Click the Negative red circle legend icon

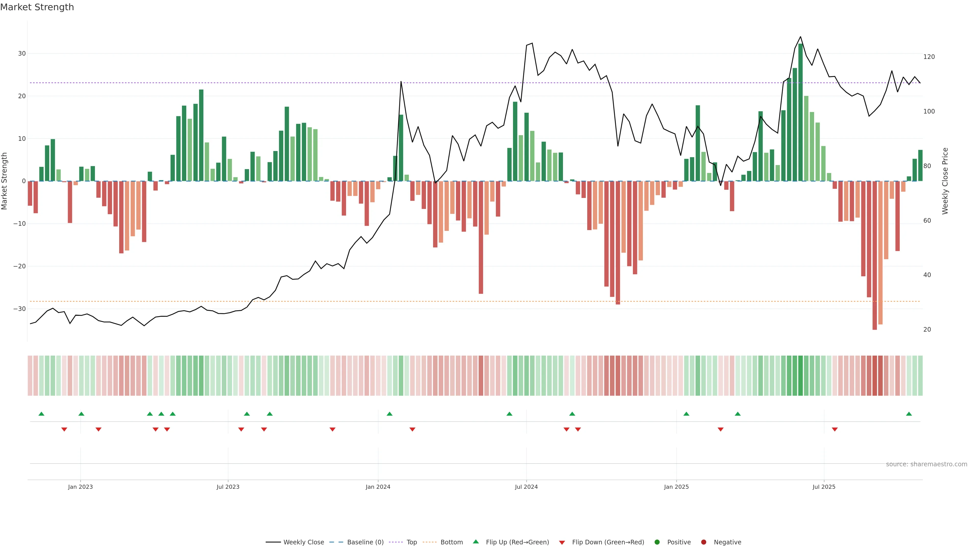click(x=703, y=542)
